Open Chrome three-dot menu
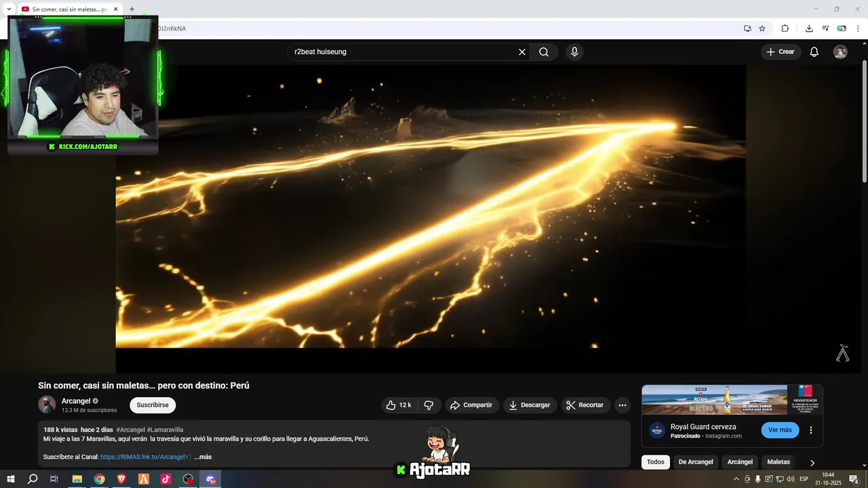This screenshot has height=488, width=868. pyautogui.click(x=858, y=28)
